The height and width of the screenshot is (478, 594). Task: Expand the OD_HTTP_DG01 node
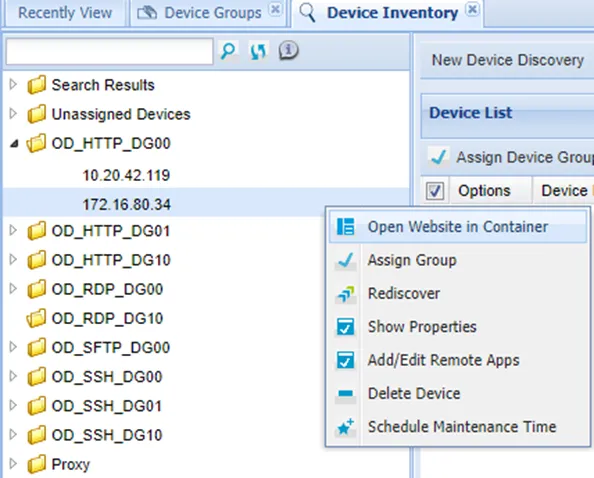(x=13, y=230)
